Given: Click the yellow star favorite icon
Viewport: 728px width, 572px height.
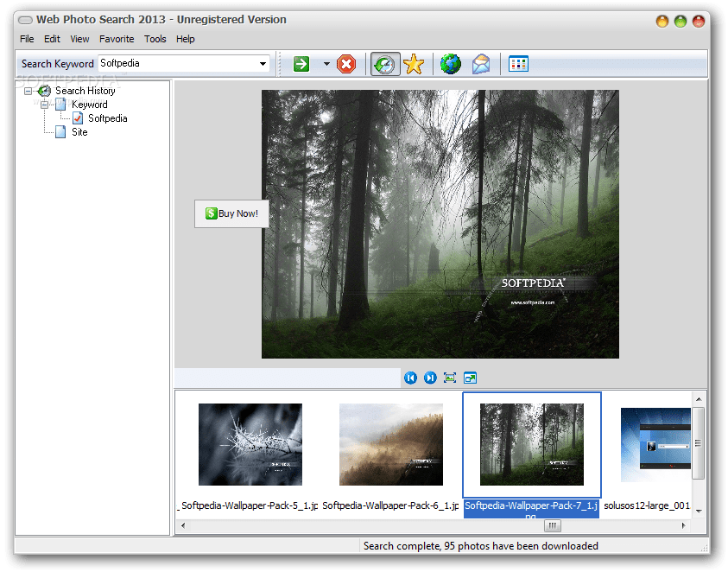Looking at the screenshot, I should pos(414,64).
